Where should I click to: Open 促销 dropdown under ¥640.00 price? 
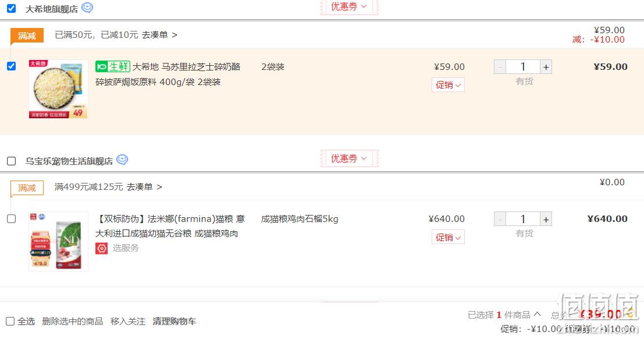tap(448, 237)
